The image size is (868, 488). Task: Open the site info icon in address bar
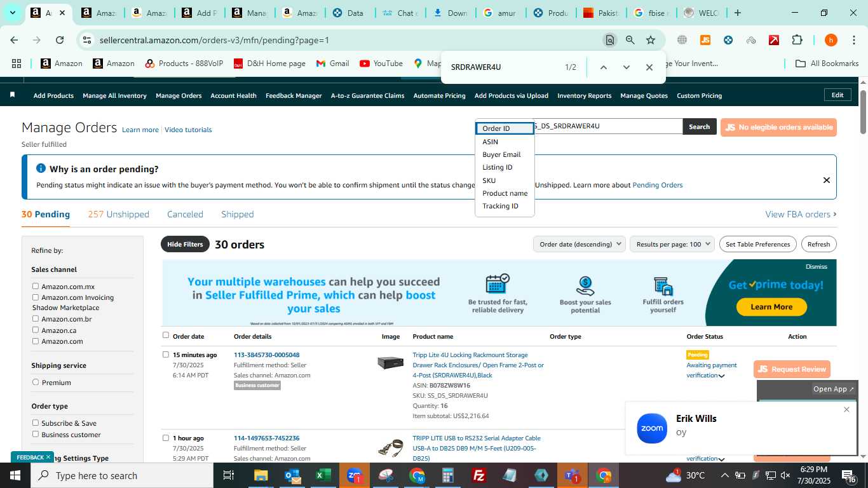click(87, 40)
